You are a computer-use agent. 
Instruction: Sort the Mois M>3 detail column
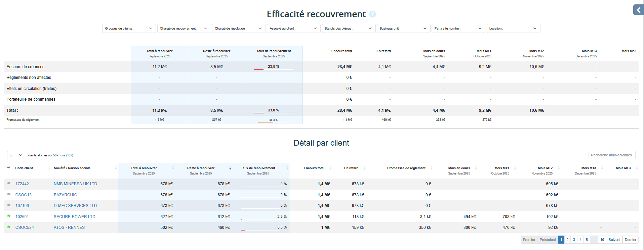[x=637, y=168]
